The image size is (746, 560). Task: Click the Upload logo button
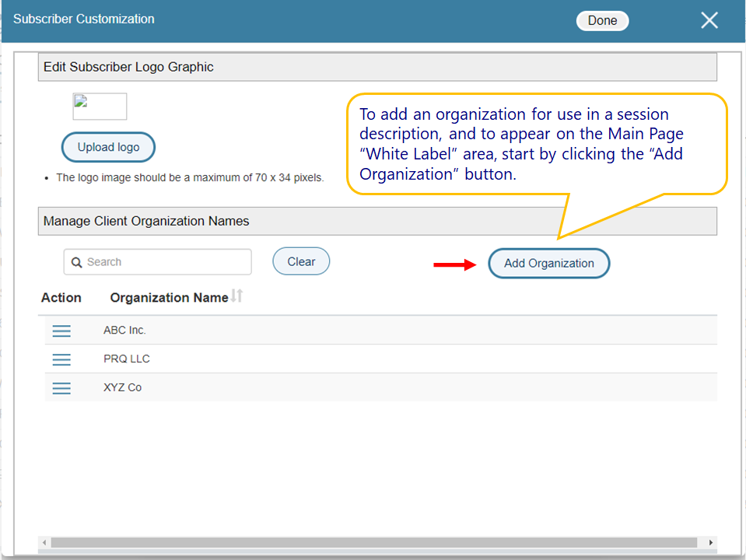pos(108,147)
